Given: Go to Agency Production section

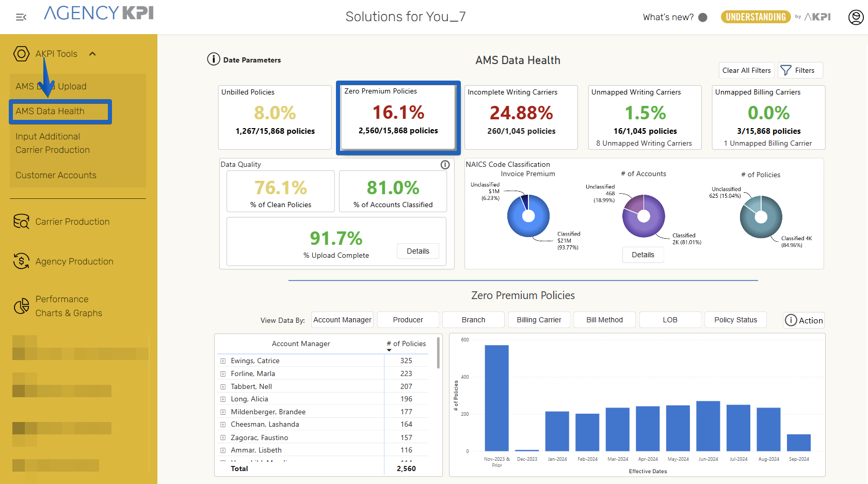Looking at the screenshot, I should [74, 261].
